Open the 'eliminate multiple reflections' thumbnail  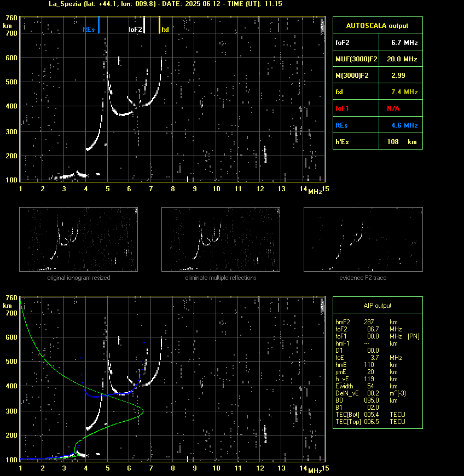(x=221, y=239)
